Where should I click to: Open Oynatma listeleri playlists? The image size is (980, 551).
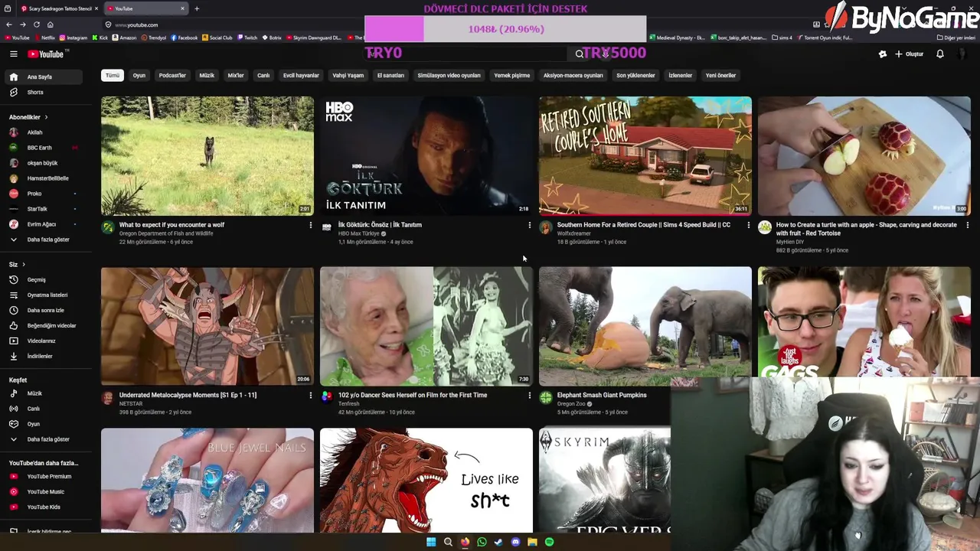(x=42, y=295)
